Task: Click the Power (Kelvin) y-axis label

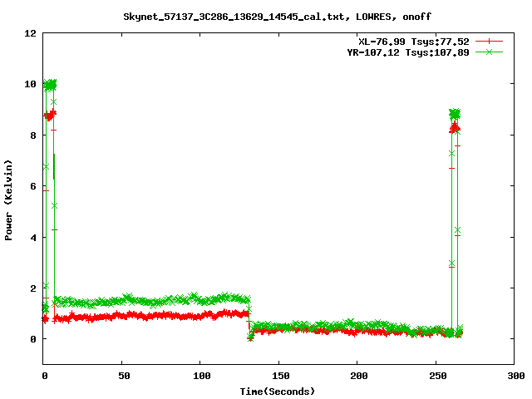Action: coord(8,200)
